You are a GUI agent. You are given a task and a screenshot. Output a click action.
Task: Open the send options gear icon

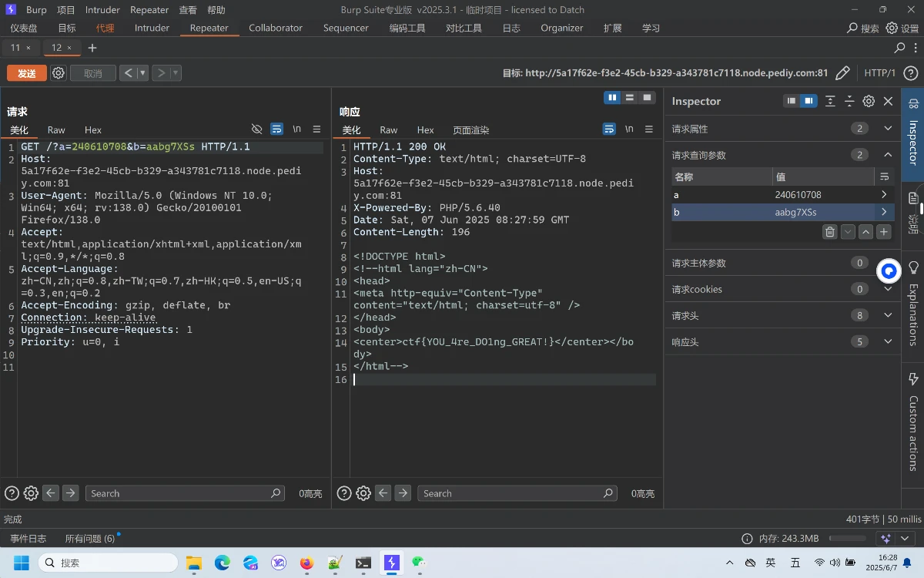click(x=59, y=73)
